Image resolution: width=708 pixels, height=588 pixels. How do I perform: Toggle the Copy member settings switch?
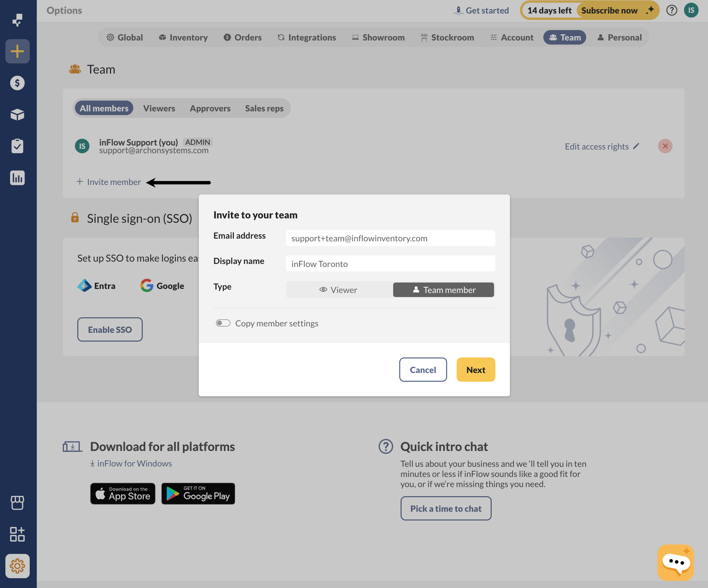coord(223,323)
